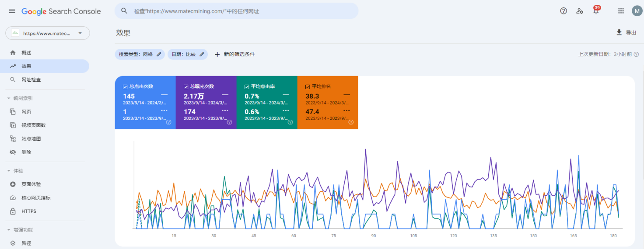Open user and permissions settings icon
644x249 pixels.
coord(580,11)
